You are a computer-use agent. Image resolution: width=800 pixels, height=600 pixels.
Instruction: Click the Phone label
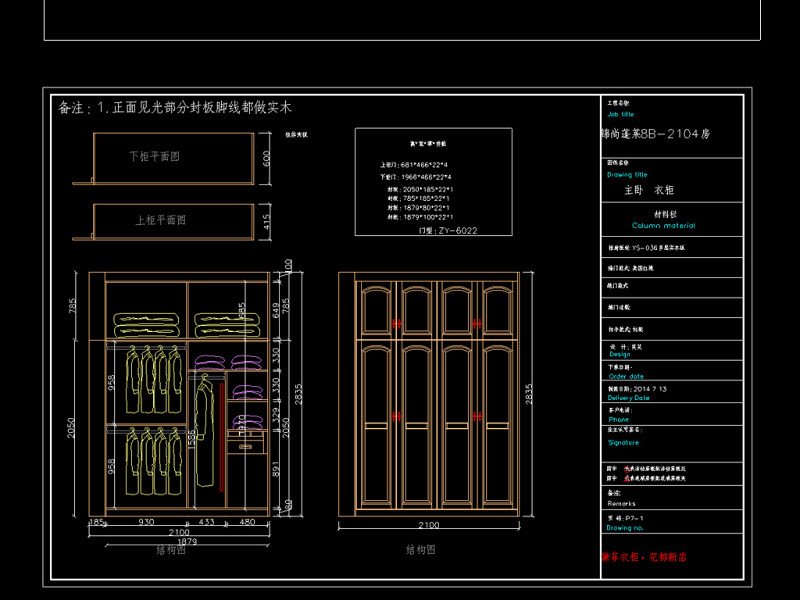[618, 419]
